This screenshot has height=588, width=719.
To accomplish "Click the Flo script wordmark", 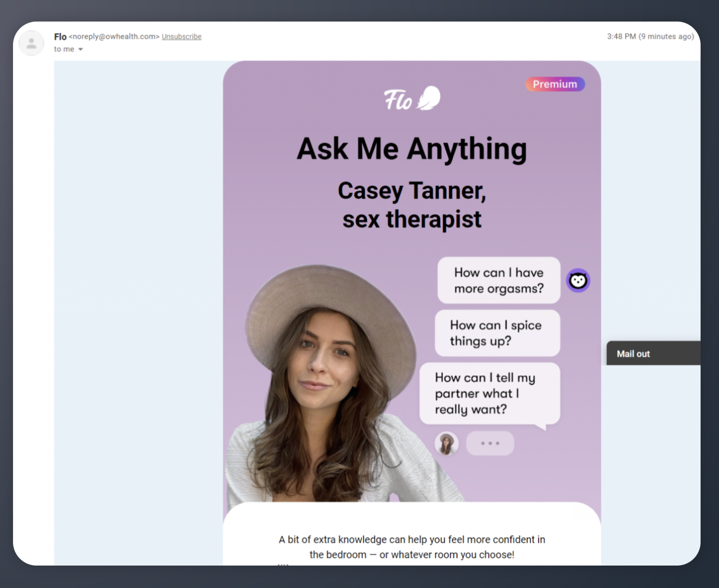I will point(398,100).
